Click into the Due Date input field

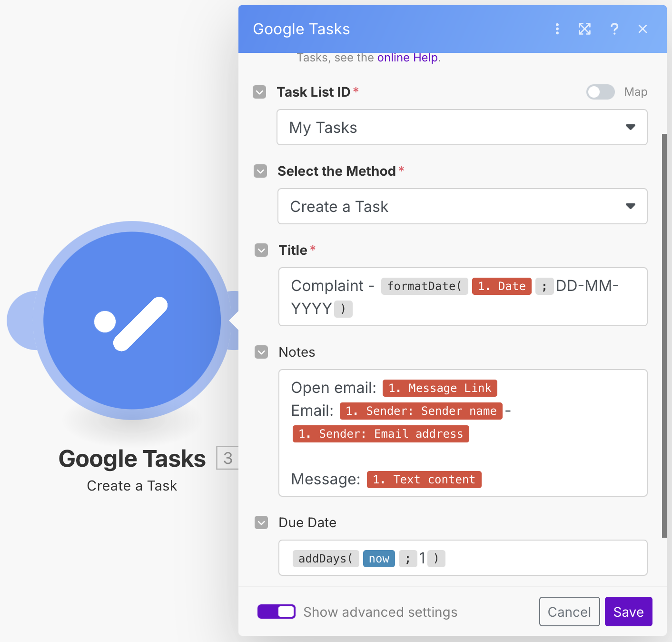463,558
